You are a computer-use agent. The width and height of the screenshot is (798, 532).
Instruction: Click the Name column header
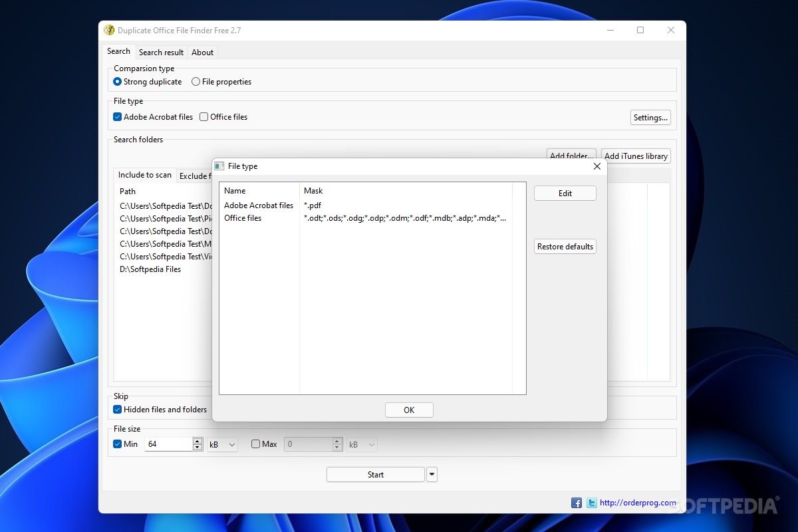[259, 191]
